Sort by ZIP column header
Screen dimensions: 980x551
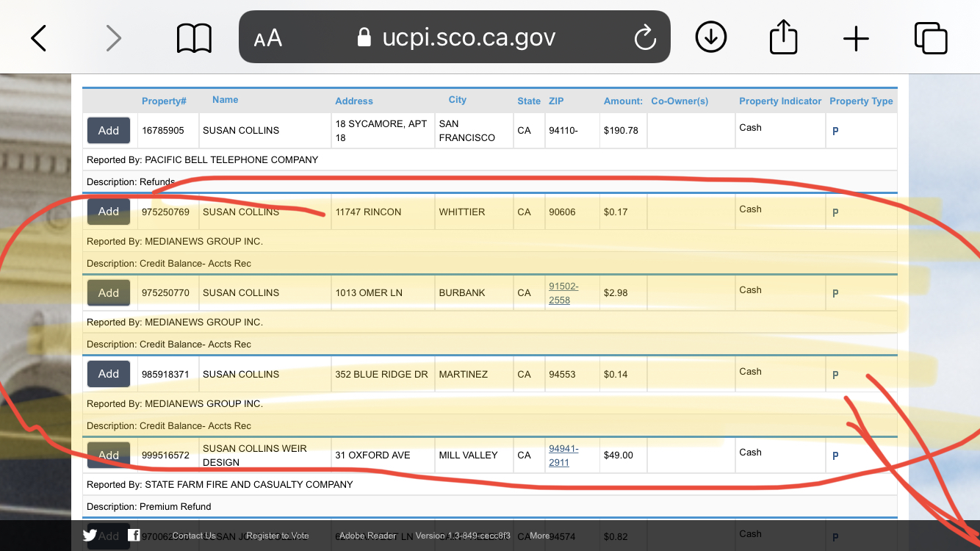pyautogui.click(x=556, y=101)
